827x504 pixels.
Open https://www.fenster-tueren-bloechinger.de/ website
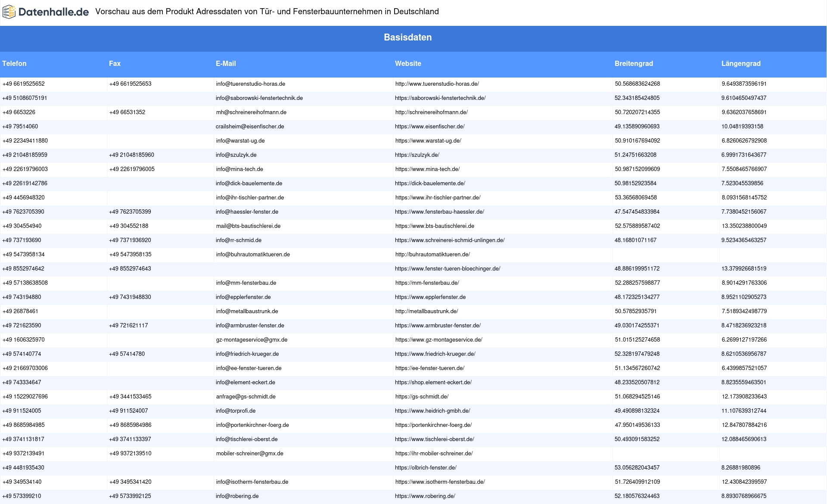(x=448, y=269)
